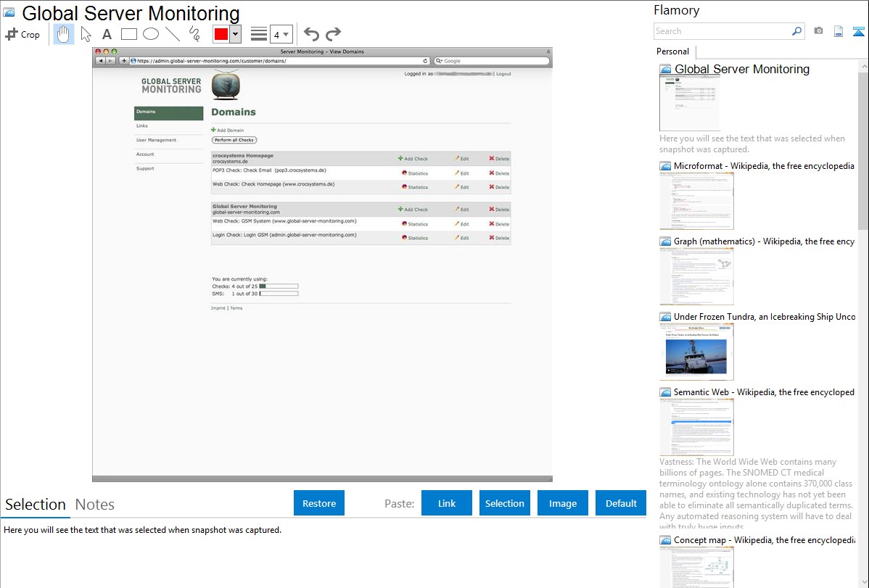Click the red drawing color swatch
This screenshot has height=588, width=869.
pos(221,34)
